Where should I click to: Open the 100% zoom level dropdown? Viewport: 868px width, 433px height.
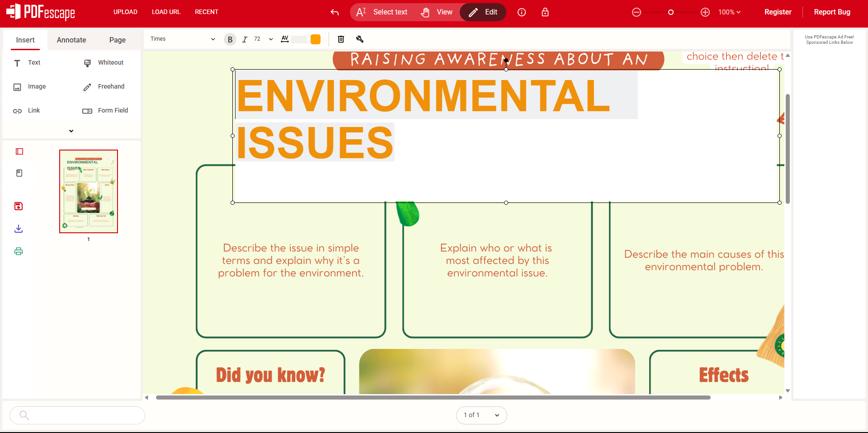(x=729, y=12)
